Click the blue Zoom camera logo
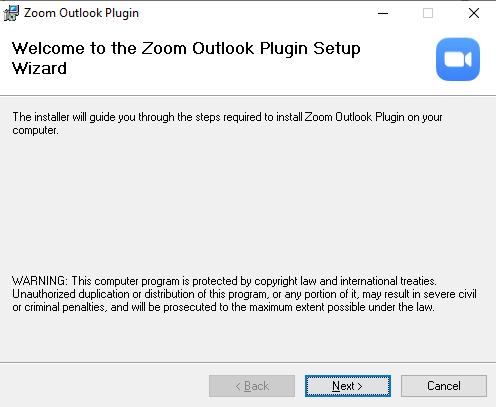The height and width of the screenshot is (407, 496). coord(458,59)
